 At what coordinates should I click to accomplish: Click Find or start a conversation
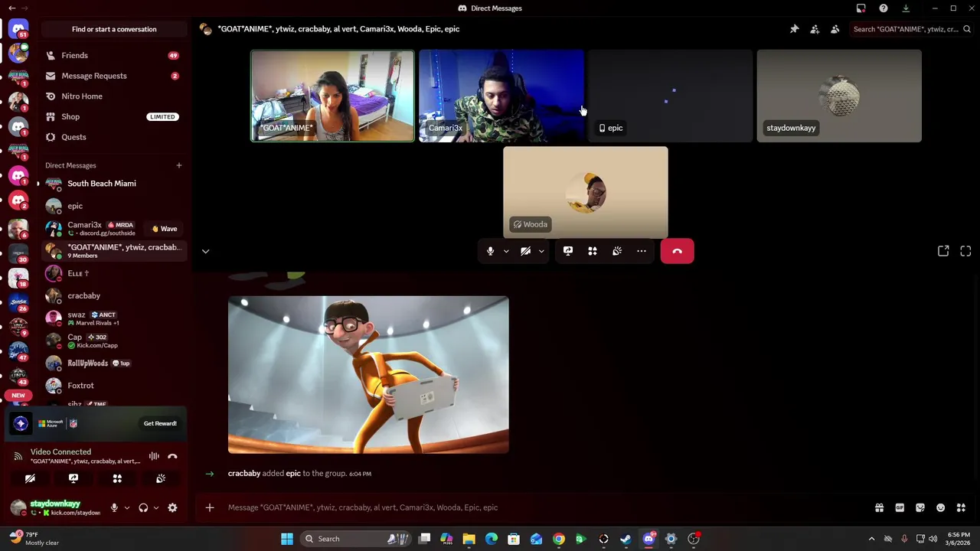pyautogui.click(x=114, y=29)
